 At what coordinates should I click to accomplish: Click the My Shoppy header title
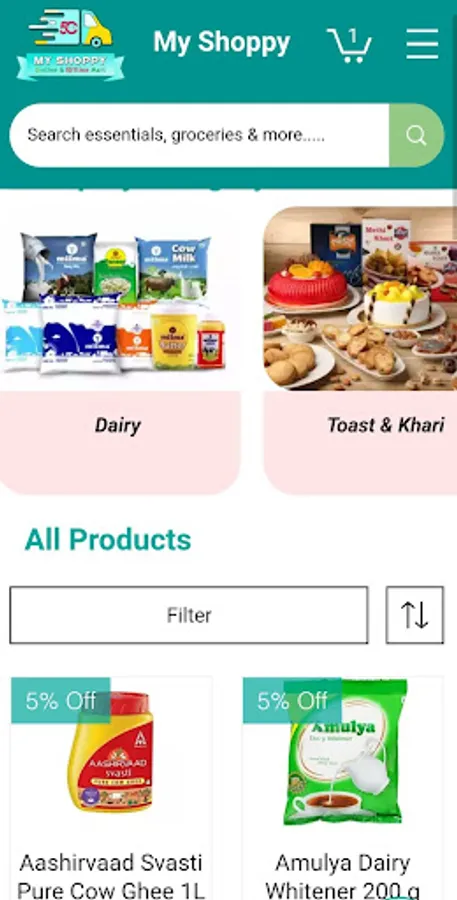coord(222,43)
